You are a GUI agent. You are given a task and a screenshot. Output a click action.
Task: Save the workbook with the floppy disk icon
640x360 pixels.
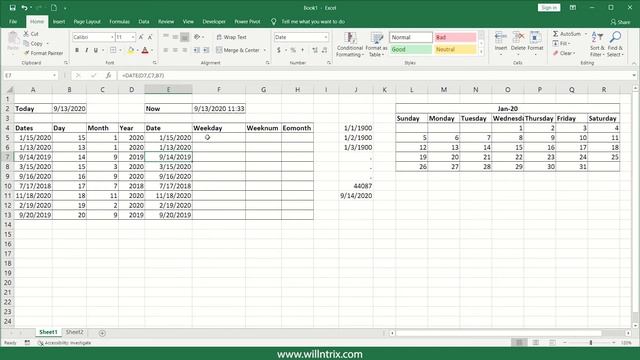point(12,8)
